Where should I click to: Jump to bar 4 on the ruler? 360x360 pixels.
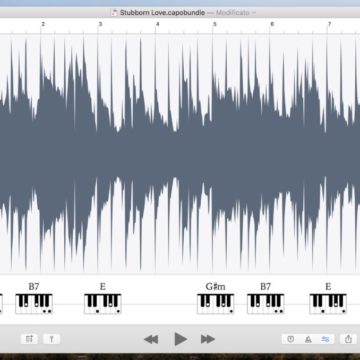point(158,24)
